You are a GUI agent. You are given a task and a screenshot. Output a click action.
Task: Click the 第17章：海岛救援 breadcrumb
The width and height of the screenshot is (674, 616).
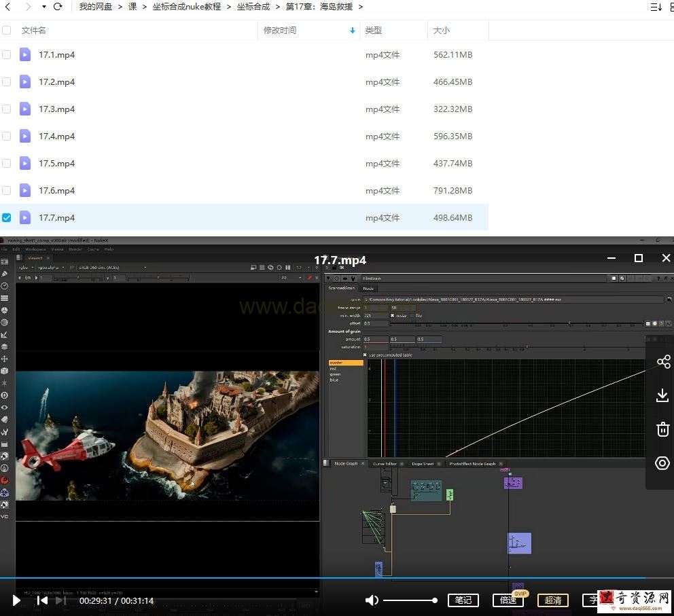point(319,7)
